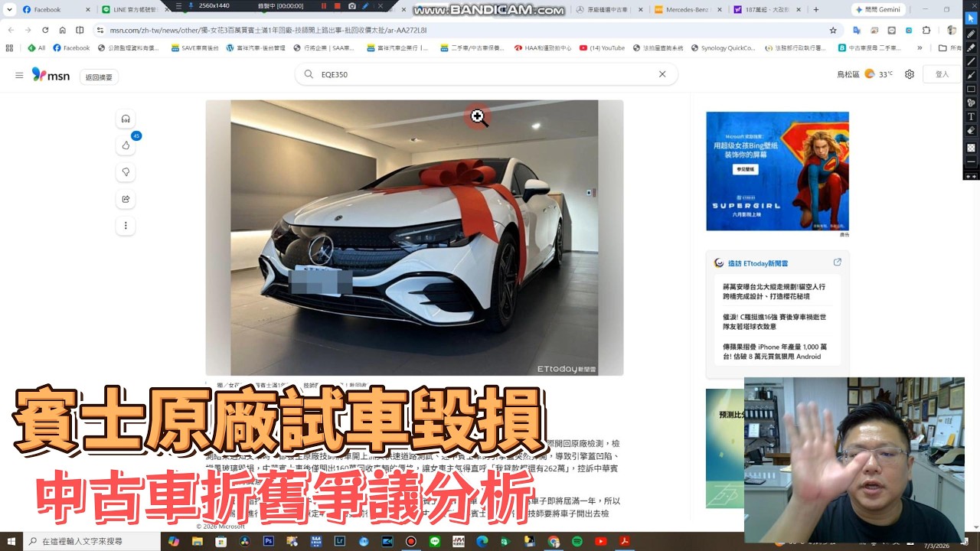Open Spotify from the taskbar
The image size is (980, 551).
click(577, 541)
